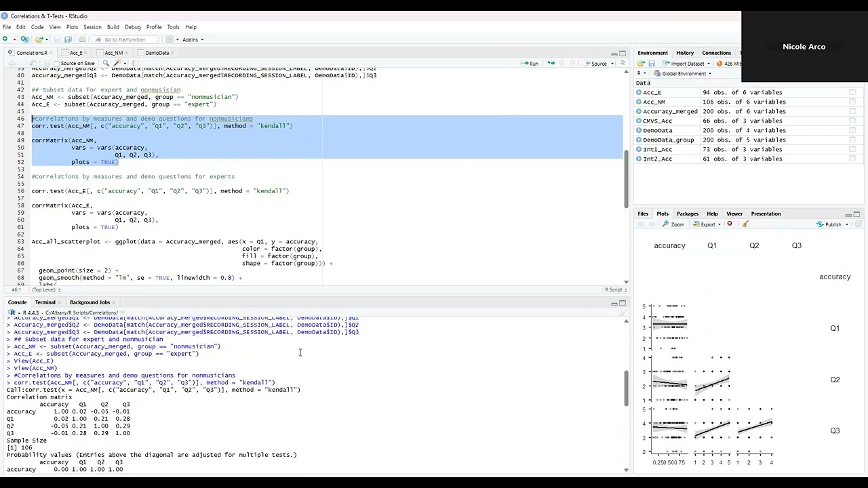
Task: View Int2_Acc data table grid icon
Action: coord(852,159)
